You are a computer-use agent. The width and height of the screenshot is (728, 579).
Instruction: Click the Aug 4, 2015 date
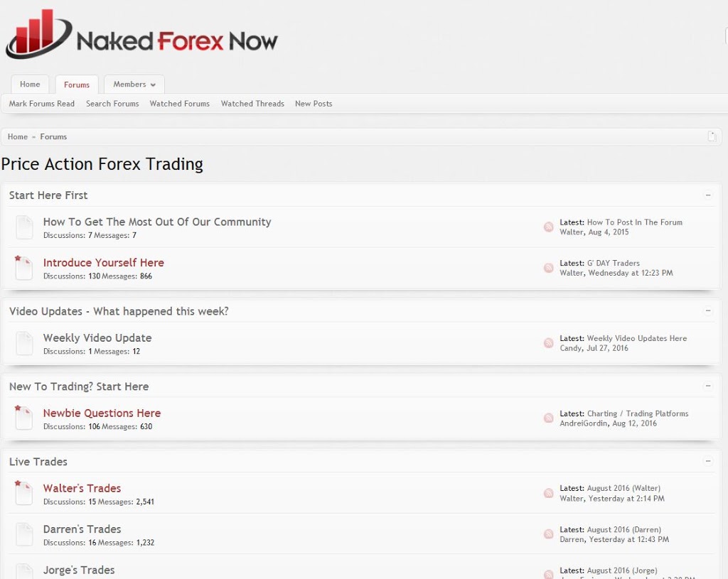(609, 232)
